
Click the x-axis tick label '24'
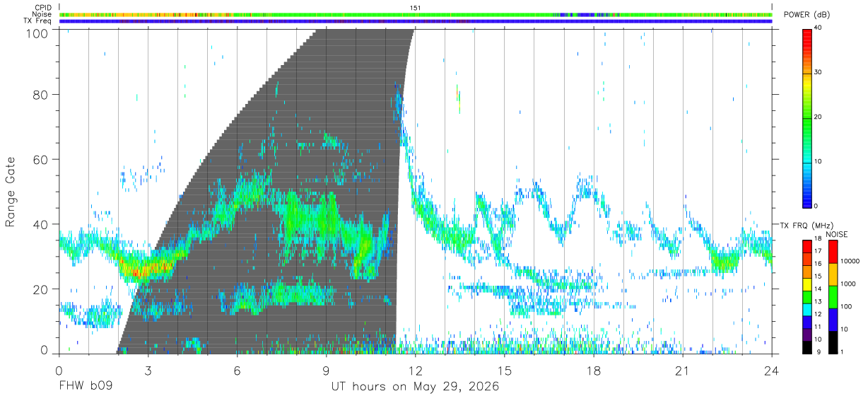click(772, 371)
